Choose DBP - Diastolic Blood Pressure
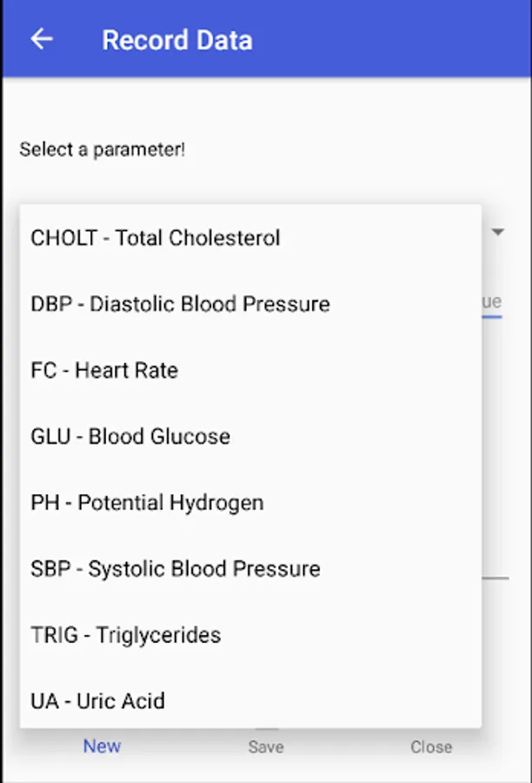532x783 pixels. [180, 304]
